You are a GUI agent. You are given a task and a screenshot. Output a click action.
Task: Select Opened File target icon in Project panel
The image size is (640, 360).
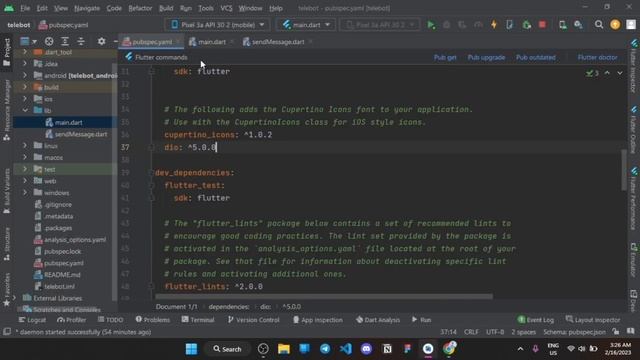tap(49, 41)
